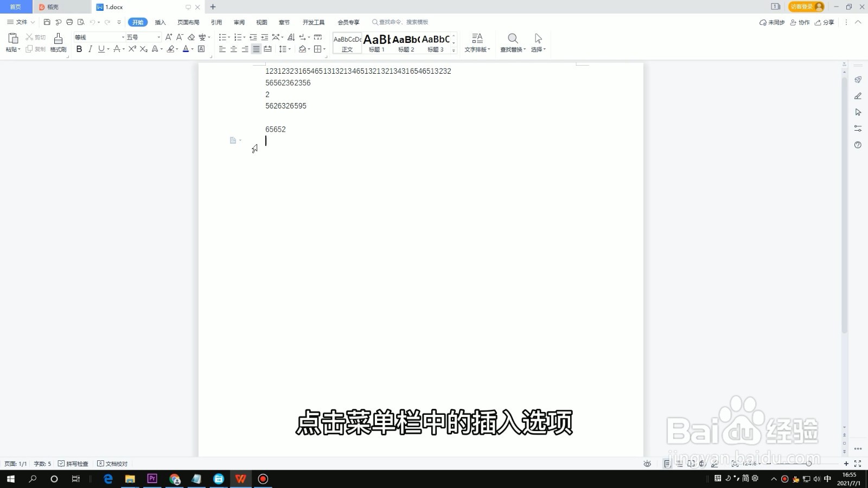Open the borders dropdown arrow
Viewport: 868px width, 488px height.
click(324, 49)
